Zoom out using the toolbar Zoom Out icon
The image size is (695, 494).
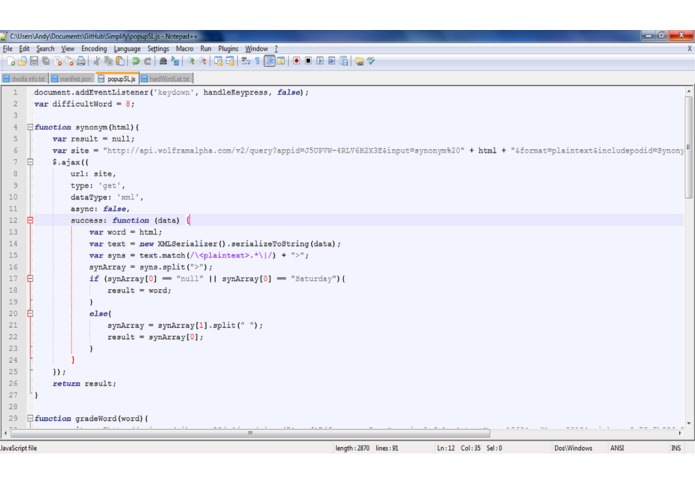click(203, 61)
